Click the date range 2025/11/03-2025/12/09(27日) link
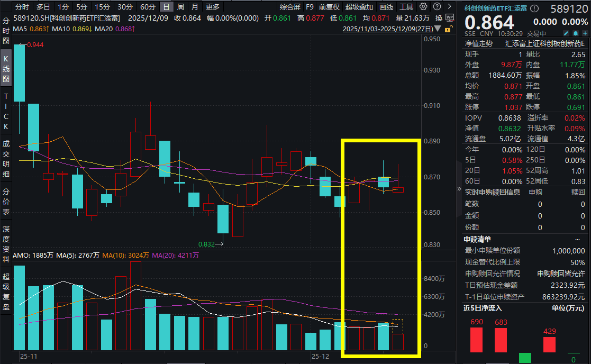 point(388,29)
